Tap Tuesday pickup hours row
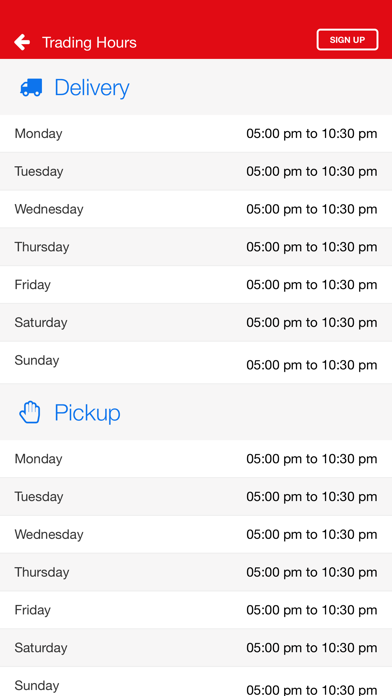392x696 pixels. coord(196,496)
